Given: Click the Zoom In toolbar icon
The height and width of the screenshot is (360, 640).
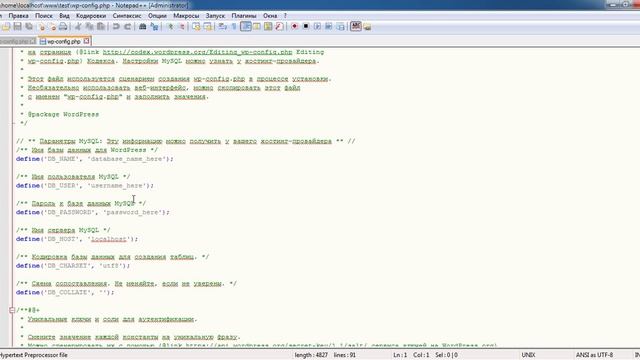Looking at the screenshot, I should pos(171,27).
